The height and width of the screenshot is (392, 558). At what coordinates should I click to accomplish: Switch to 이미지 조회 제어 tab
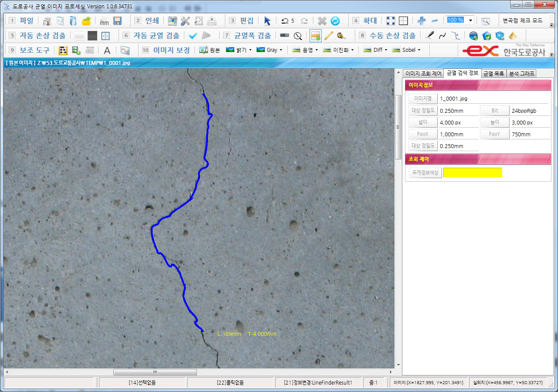[423, 74]
